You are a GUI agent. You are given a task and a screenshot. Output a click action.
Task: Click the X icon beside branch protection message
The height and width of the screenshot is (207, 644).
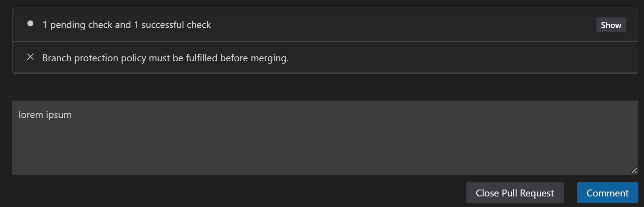[x=30, y=57]
